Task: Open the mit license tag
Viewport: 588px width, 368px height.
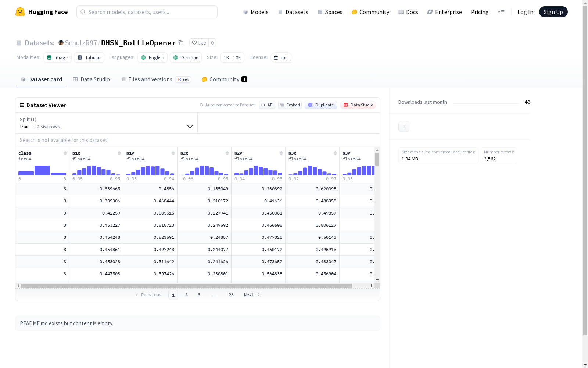Action: tap(281, 57)
